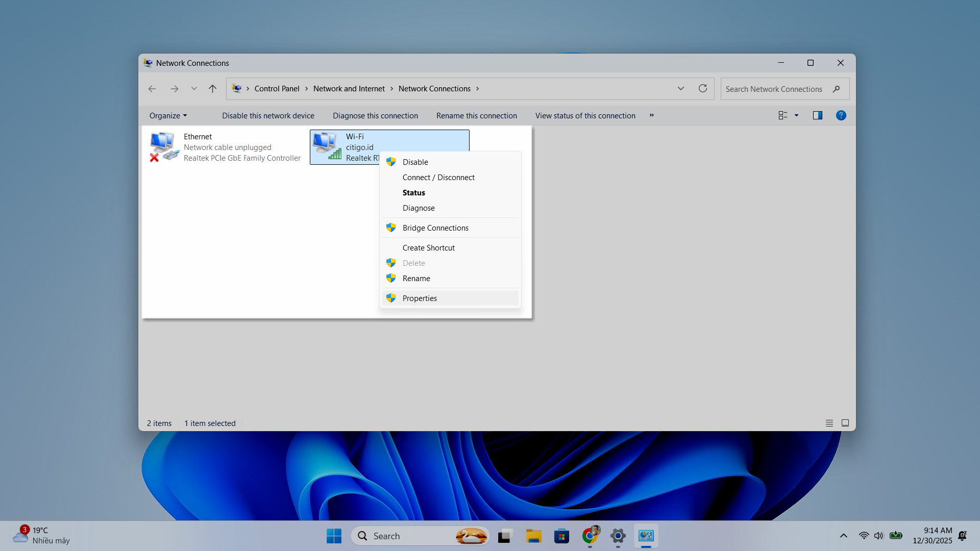
Task: Open the Organize dropdown menu
Action: pyautogui.click(x=168, y=116)
